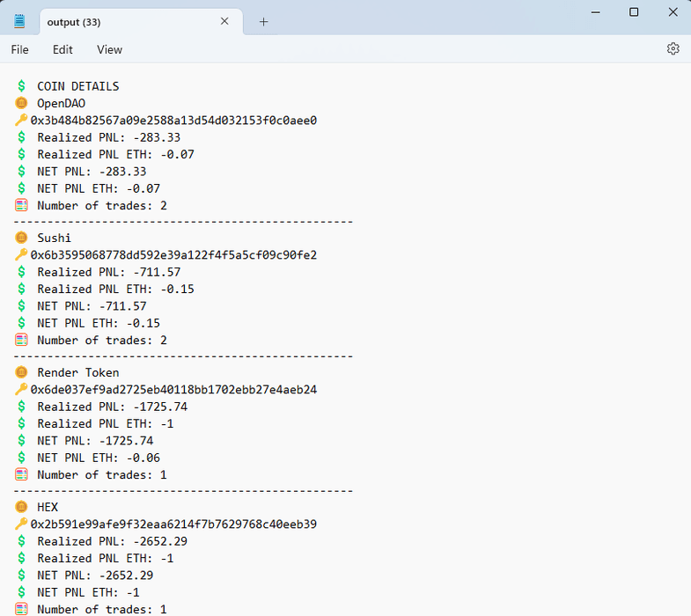Close the output (33) tab
This screenshot has width=691, height=616.
point(224,21)
